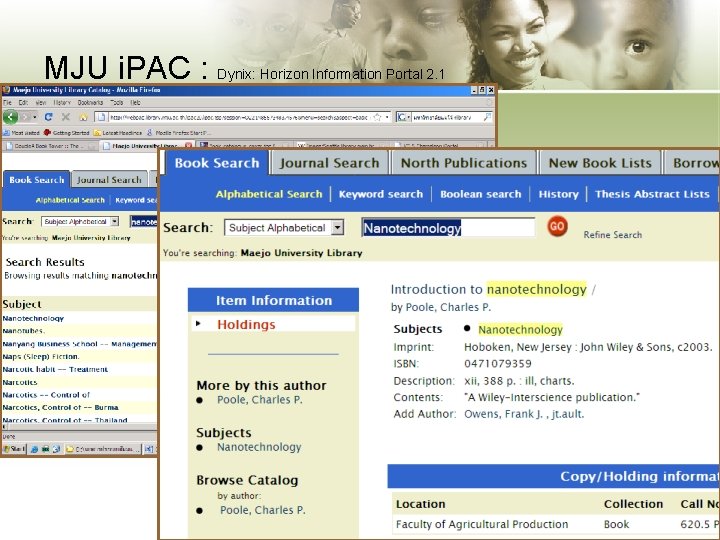The height and width of the screenshot is (540, 720).
Task: Click Keyword search link in enlarged view
Action: 381,194
